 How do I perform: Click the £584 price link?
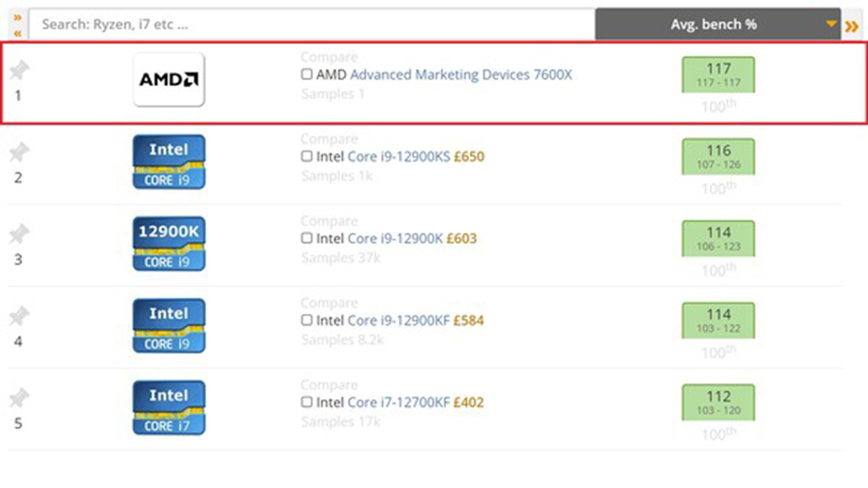click(468, 321)
